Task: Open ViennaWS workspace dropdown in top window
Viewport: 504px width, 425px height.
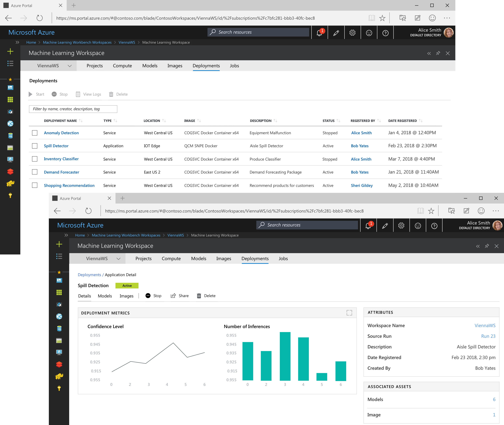Action: point(48,66)
